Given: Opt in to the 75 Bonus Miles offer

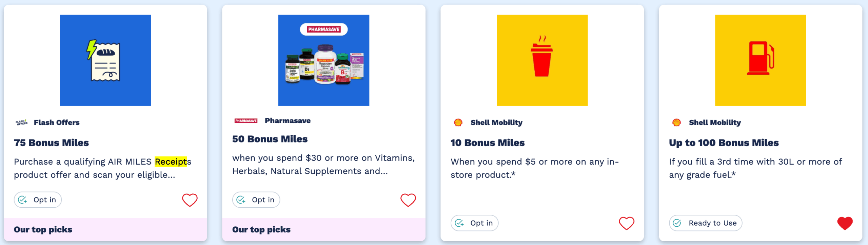Looking at the screenshot, I should pos(37,200).
